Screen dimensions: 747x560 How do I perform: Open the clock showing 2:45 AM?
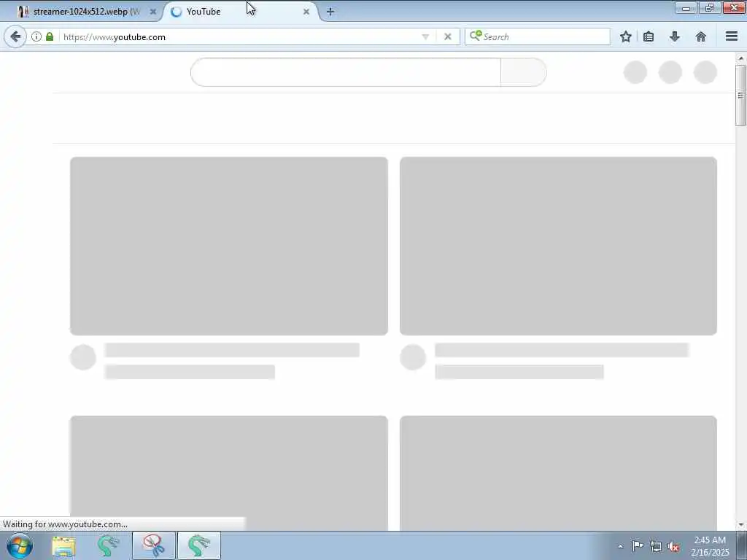coord(710,546)
